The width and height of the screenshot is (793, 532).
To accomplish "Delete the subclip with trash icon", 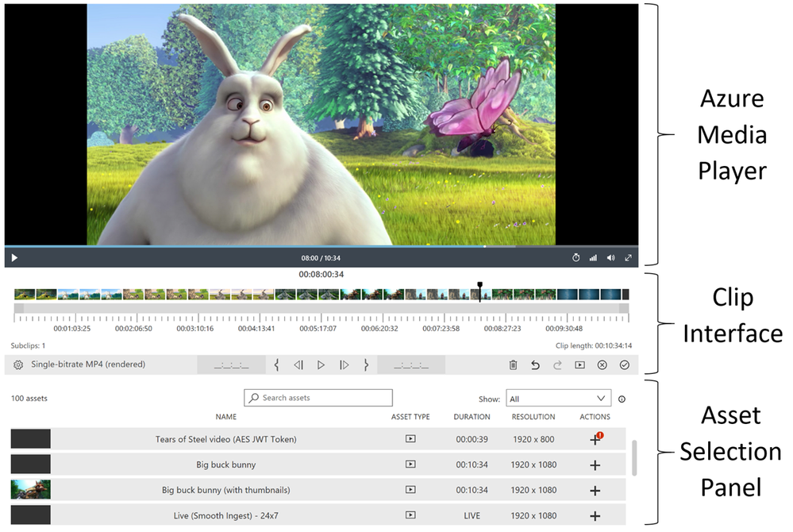I will coord(513,364).
